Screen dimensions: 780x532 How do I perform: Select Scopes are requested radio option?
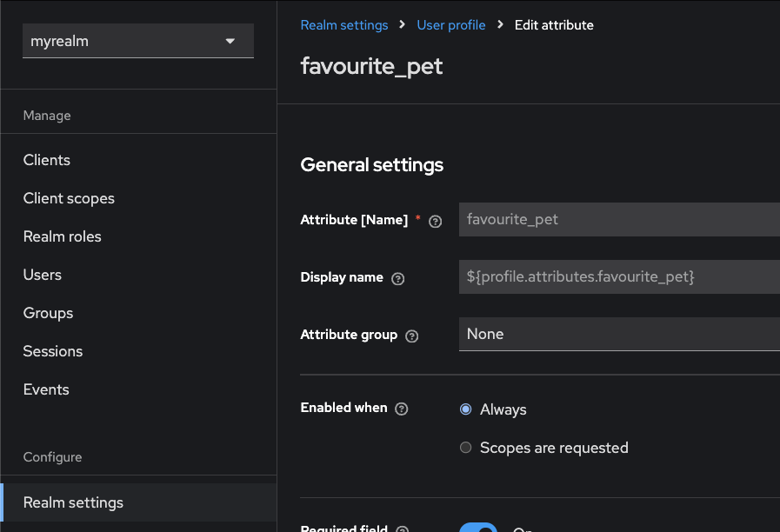click(465, 448)
